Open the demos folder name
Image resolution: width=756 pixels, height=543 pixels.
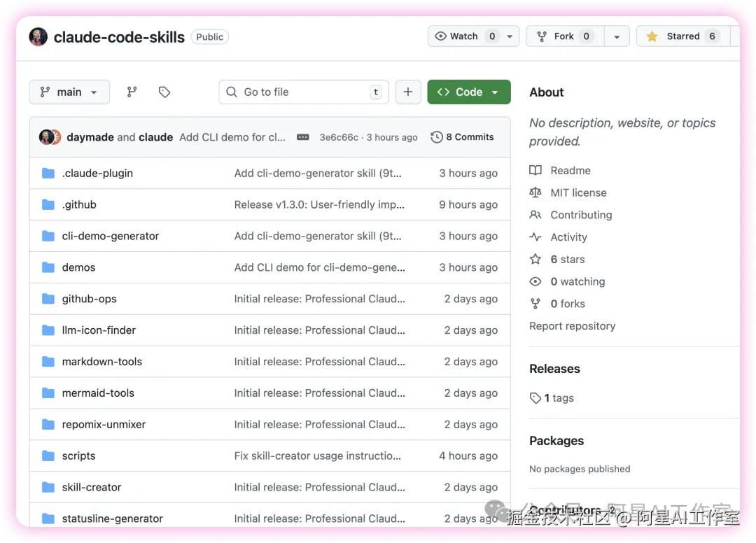pos(78,267)
